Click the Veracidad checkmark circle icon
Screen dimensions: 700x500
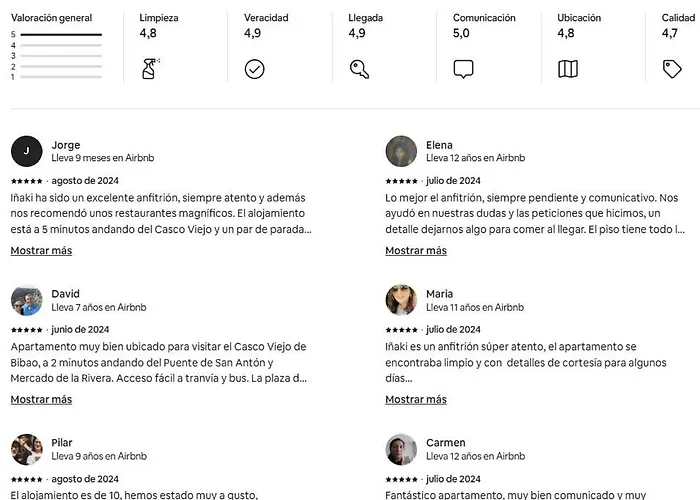pos(254,69)
